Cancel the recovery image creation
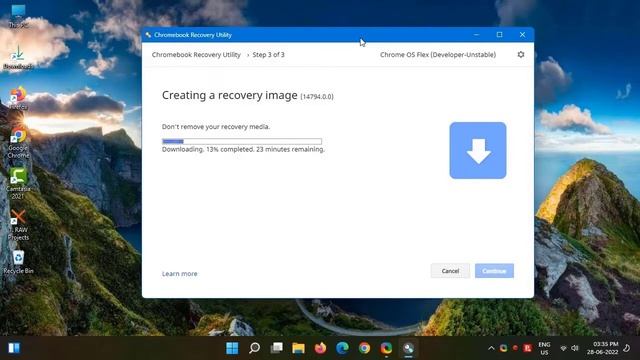The image size is (640, 360). (x=450, y=271)
